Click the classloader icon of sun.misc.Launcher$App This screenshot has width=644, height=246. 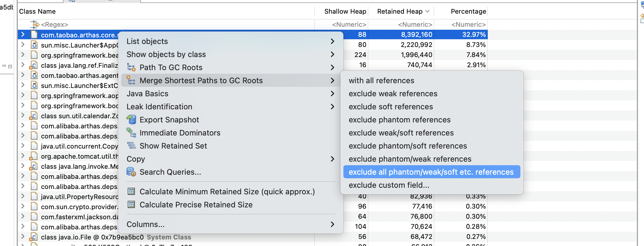34,45
